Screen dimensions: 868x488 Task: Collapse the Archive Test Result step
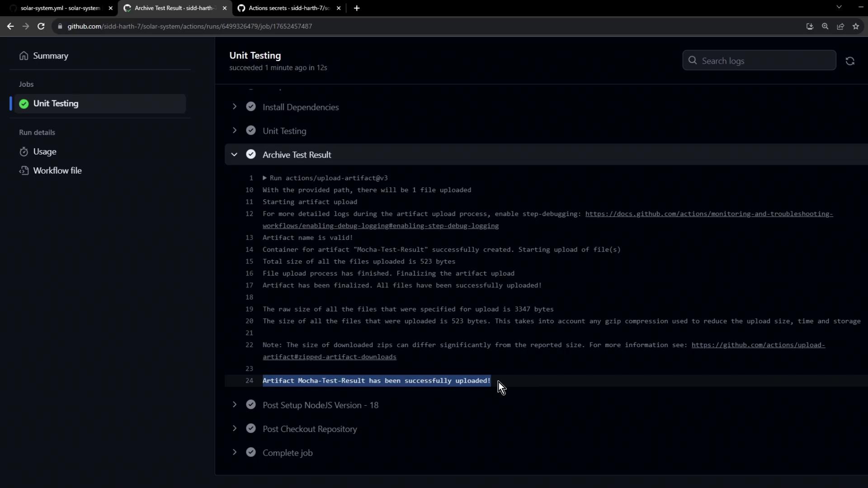[234, 155]
